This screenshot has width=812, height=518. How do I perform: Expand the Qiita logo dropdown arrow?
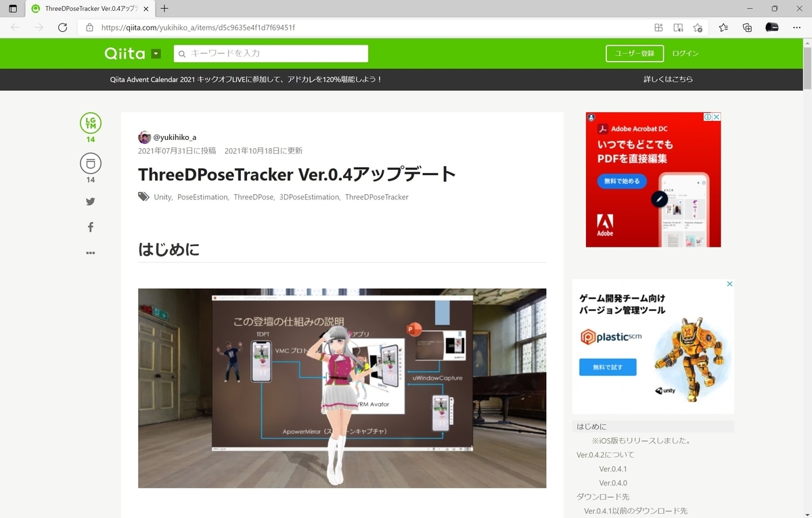tap(156, 53)
